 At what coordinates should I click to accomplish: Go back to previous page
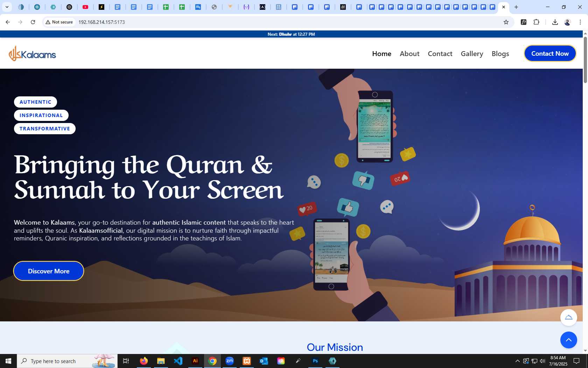pyautogui.click(x=8, y=22)
